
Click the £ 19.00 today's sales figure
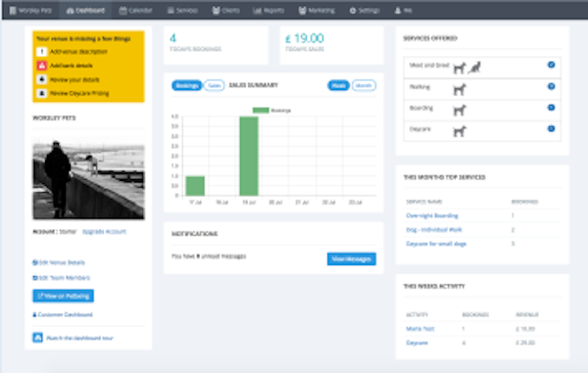(305, 38)
